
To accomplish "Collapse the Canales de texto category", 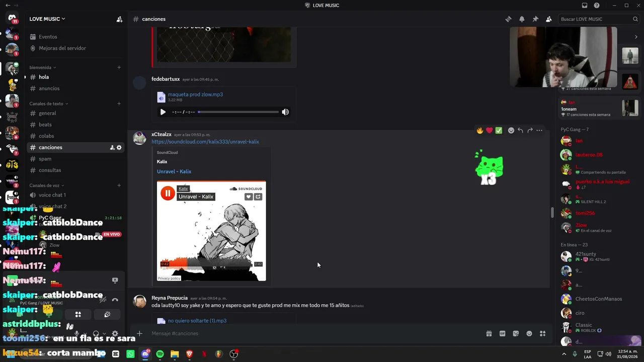I will 48,104.
